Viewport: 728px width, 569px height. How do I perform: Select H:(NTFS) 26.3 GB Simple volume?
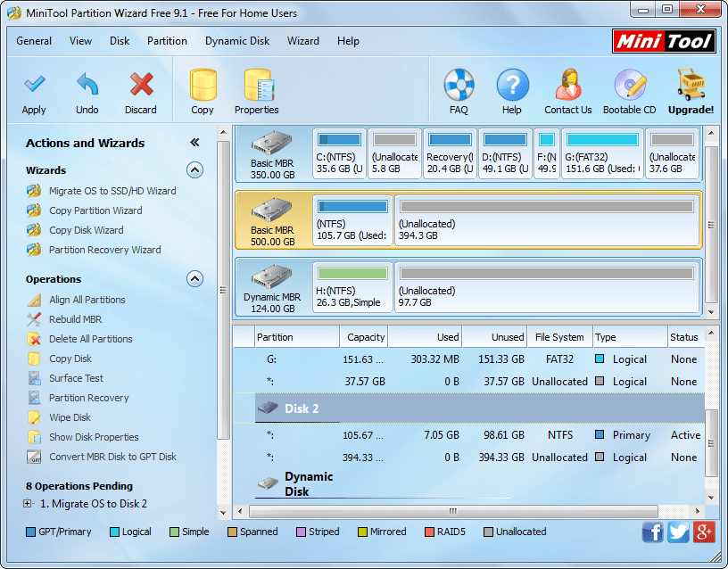point(352,287)
